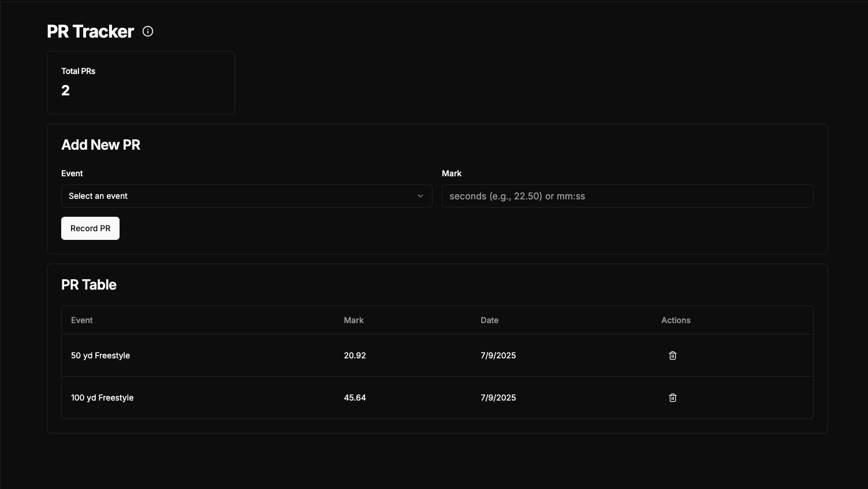Delete the 50 yd Freestyle PR
The width and height of the screenshot is (868, 489).
(672, 355)
